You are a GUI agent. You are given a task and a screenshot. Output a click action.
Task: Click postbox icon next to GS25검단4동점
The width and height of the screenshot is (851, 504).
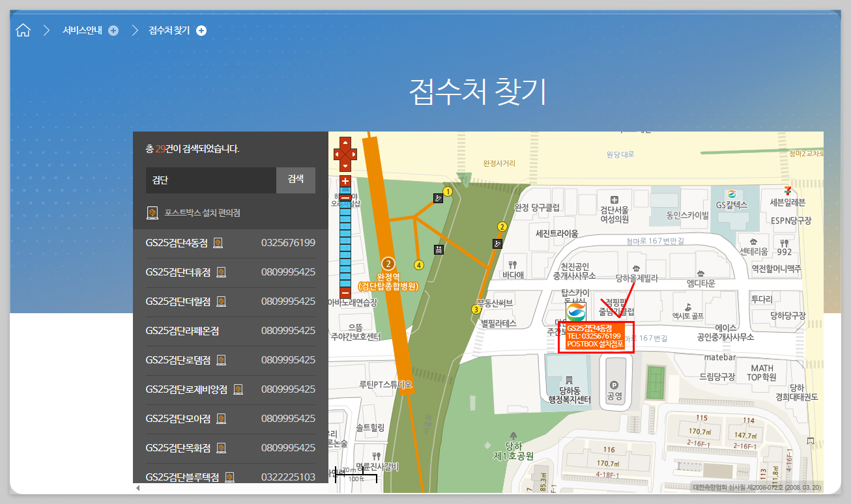[218, 243]
